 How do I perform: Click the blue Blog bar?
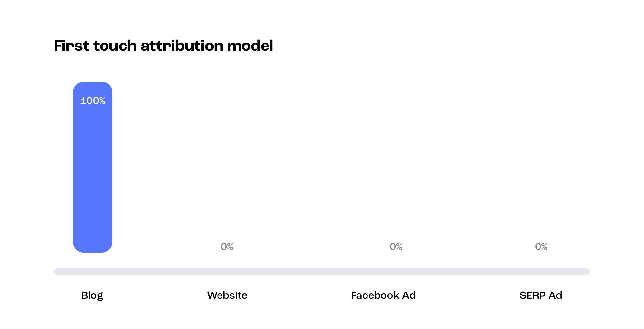[x=93, y=167]
